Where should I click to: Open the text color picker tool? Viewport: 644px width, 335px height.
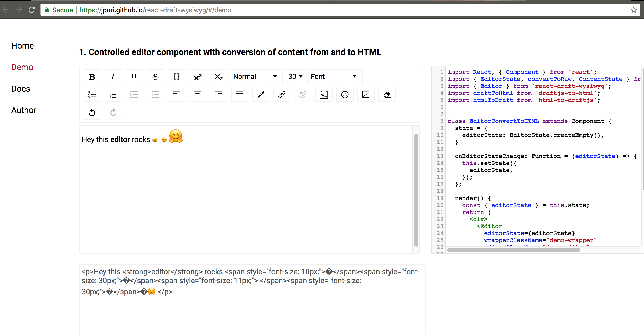(260, 94)
